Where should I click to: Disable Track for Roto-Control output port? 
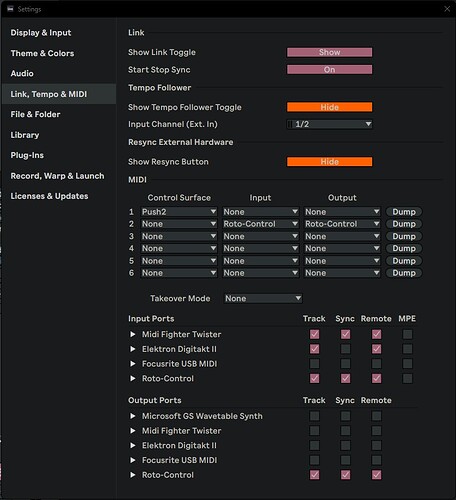(x=314, y=475)
